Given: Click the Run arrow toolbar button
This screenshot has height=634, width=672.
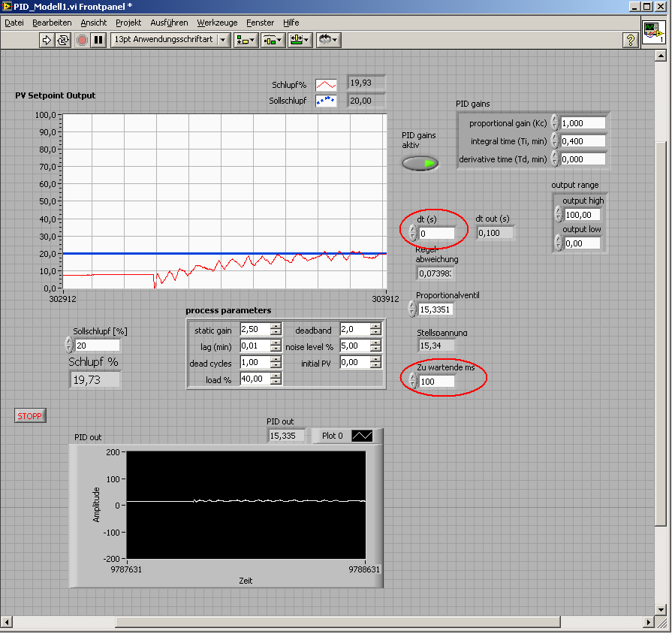Looking at the screenshot, I should (x=47, y=40).
